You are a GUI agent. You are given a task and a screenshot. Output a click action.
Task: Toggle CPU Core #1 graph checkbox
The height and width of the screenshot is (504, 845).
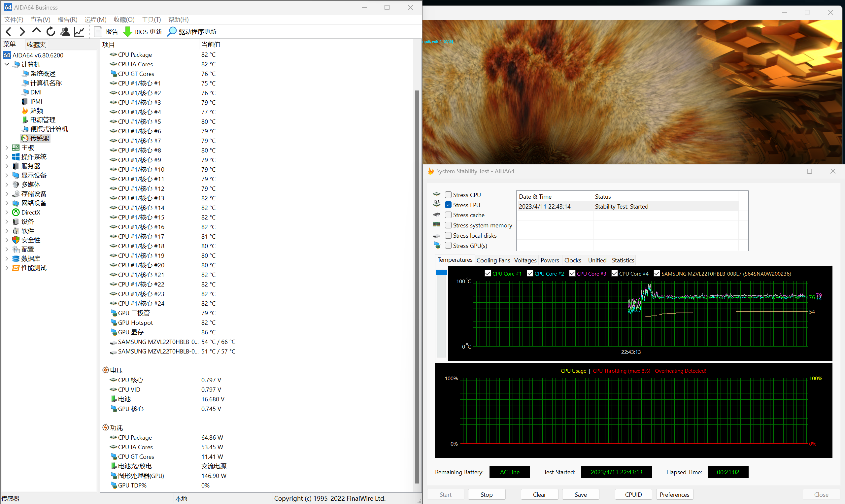coord(488,274)
